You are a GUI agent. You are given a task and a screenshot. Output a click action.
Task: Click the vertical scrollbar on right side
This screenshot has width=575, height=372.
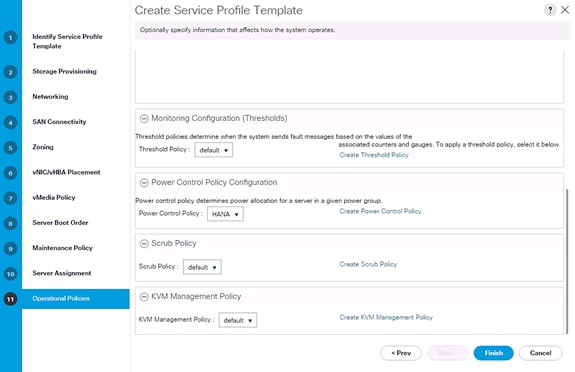567,261
